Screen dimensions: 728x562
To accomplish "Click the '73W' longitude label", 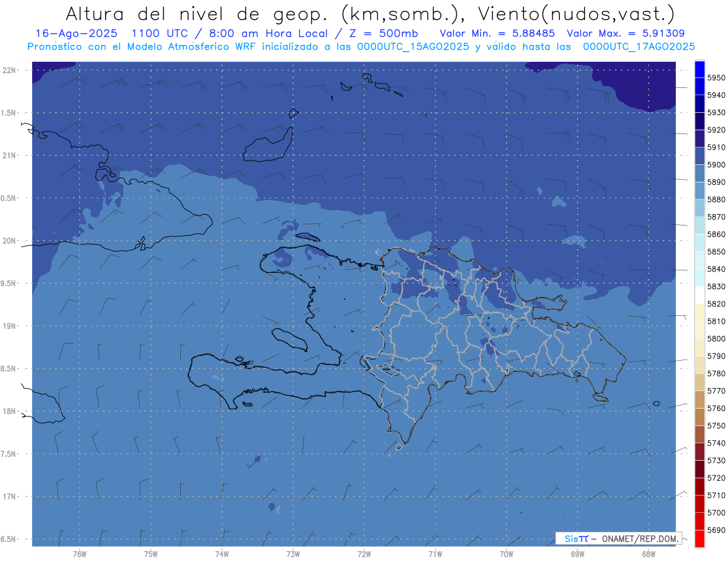I will coord(293,554).
